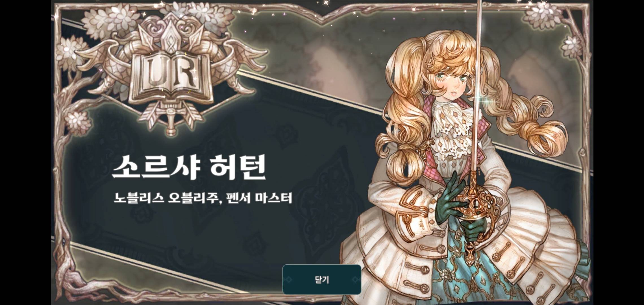Tap the 닫기 button to dismiss

pos(322,280)
